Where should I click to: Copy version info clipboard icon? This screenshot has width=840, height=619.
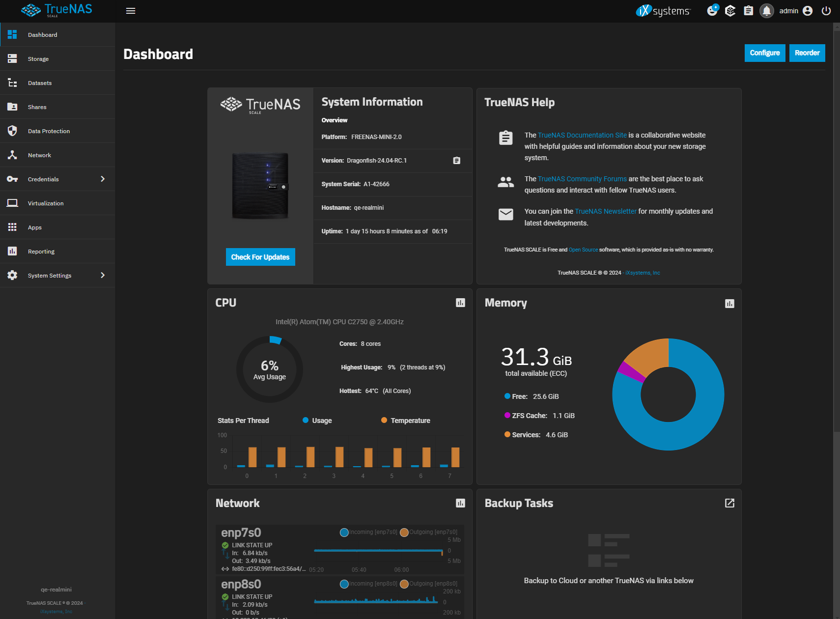[x=457, y=161]
